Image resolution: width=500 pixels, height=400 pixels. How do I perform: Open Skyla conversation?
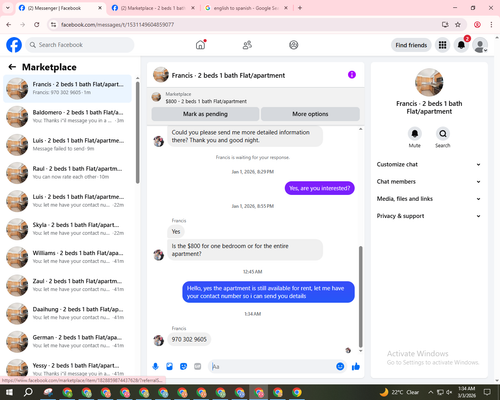point(67,229)
